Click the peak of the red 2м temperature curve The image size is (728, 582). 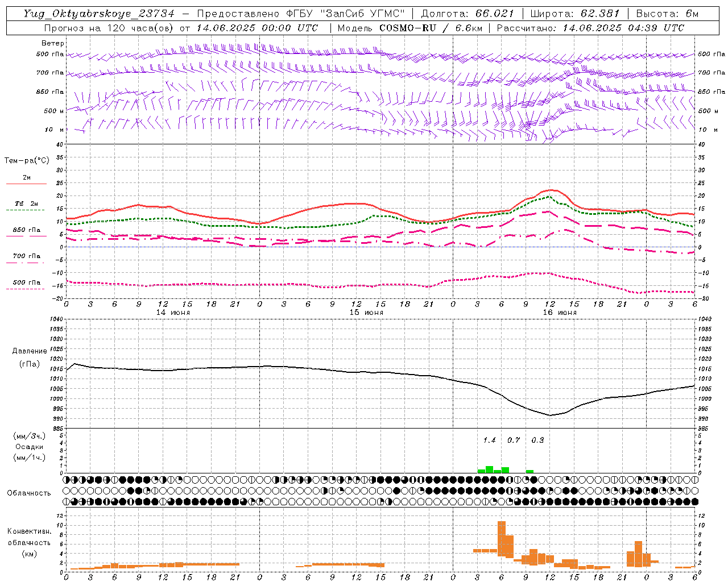(550, 190)
